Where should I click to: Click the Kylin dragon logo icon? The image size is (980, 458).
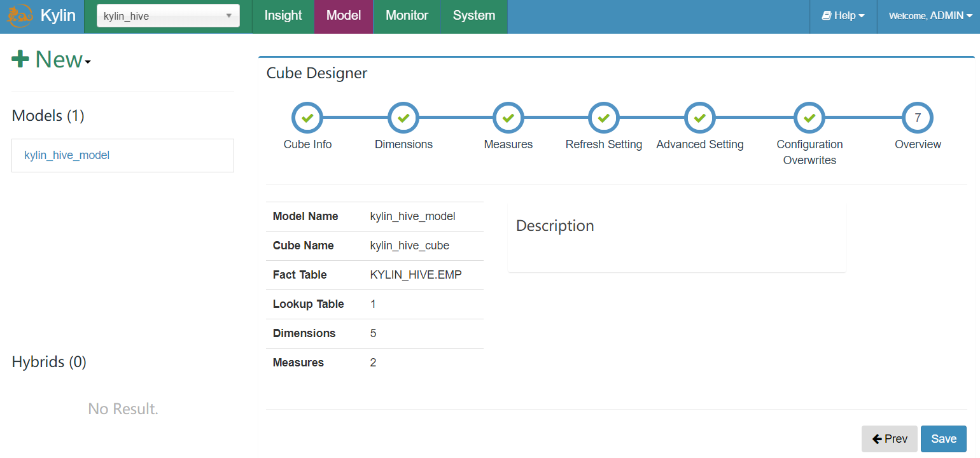[x=20, y=16]
